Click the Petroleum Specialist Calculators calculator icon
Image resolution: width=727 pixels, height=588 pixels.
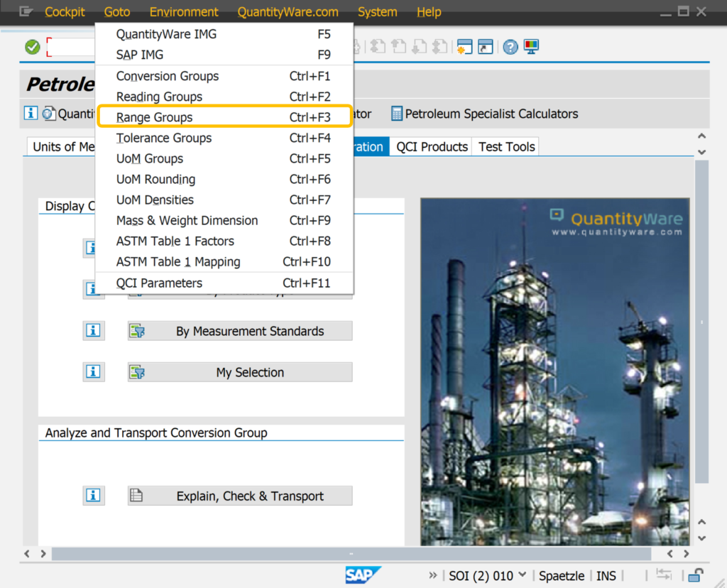point(396,114)
